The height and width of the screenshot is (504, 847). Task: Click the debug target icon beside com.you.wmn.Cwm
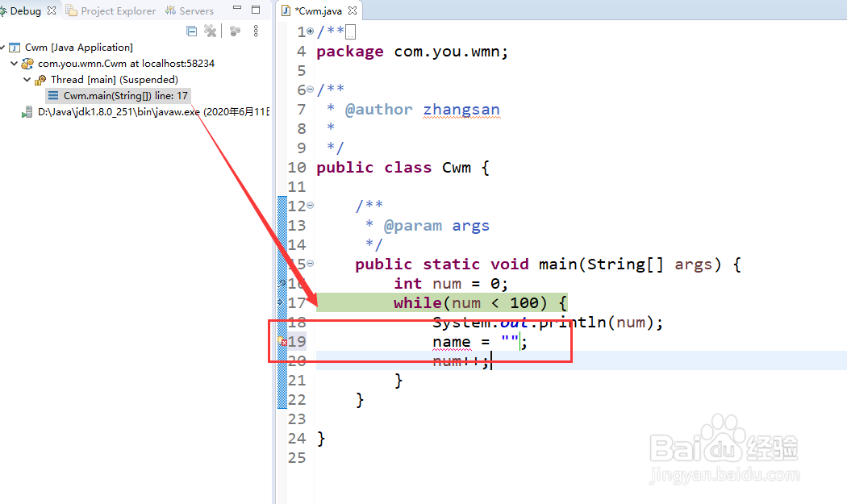point(27,64)
